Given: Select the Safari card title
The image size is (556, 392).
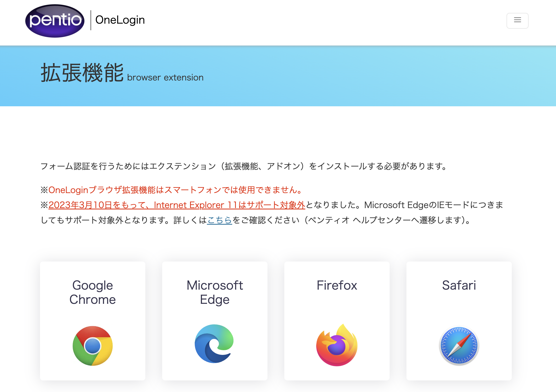Looking at the screenshot, I should [x=459, y=285].
